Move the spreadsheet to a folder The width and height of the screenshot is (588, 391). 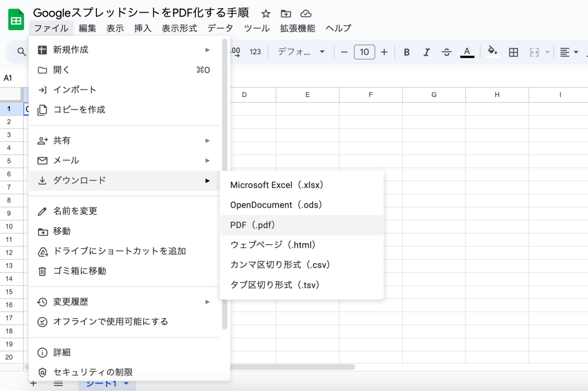tap(285, 14)
